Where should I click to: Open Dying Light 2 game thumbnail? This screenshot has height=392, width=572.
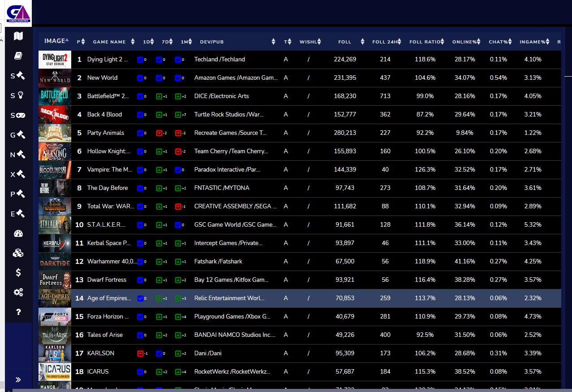click(55, 60)
